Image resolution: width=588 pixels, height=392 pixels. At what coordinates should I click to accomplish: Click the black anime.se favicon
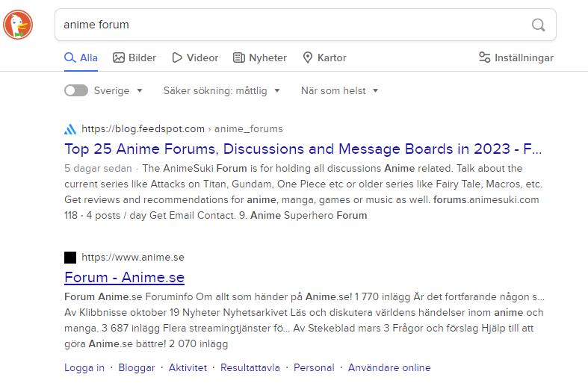coord(70,258)
